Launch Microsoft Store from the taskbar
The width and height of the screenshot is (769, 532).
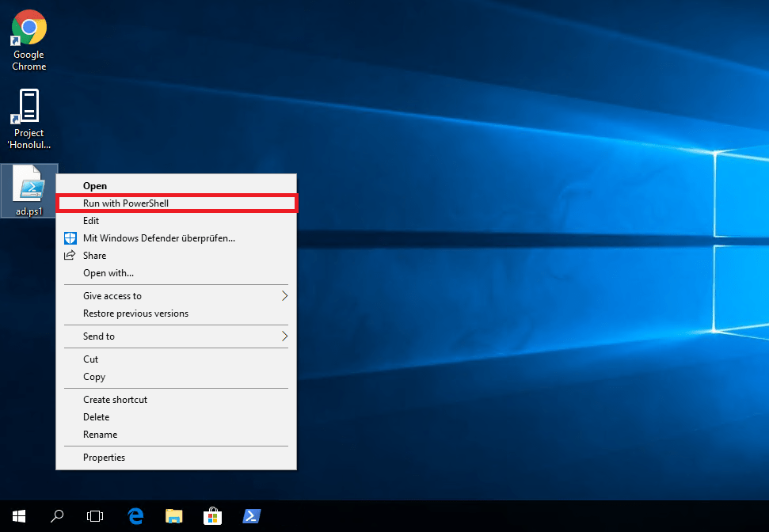(x=212, y=516)
